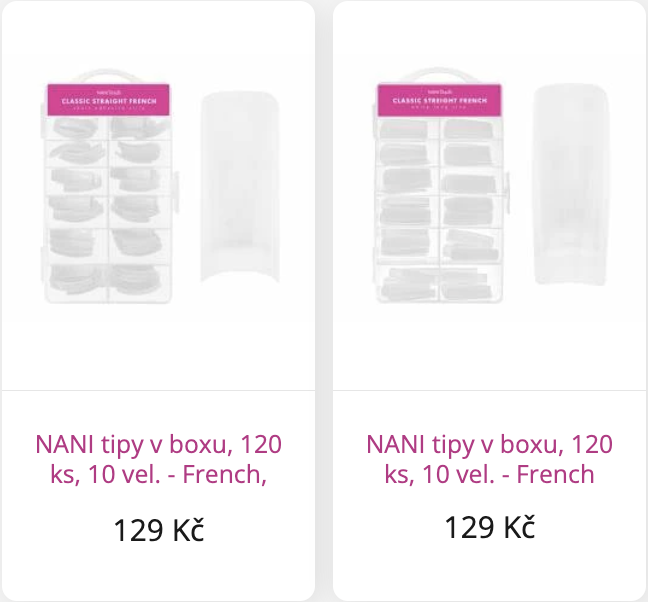
Task: Click the left product's 129 Kč price
Action: (x=159, y=530)
